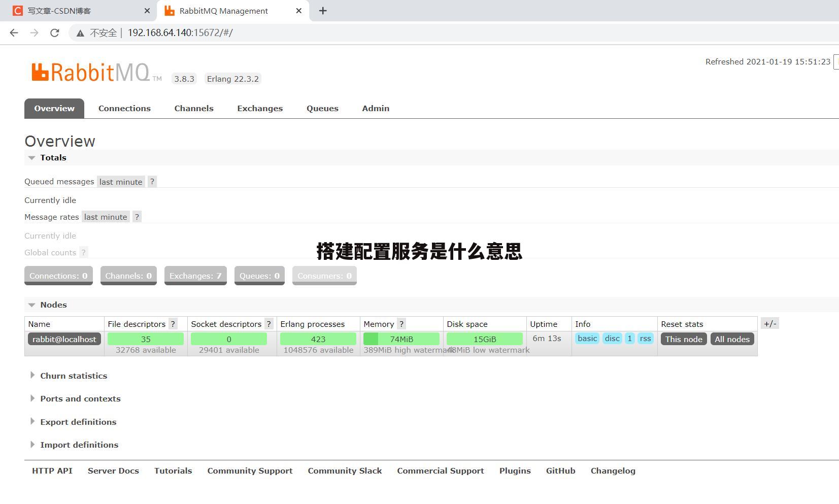Open the Queued messages help question mark
This screenshot has width=839, height=504.
(152, 181)
